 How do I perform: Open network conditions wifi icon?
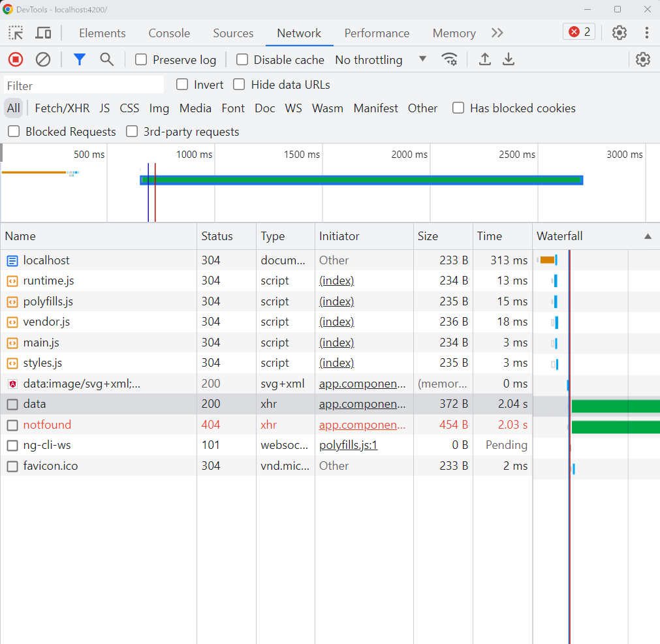pyautogui.click(x=449, y=59)
